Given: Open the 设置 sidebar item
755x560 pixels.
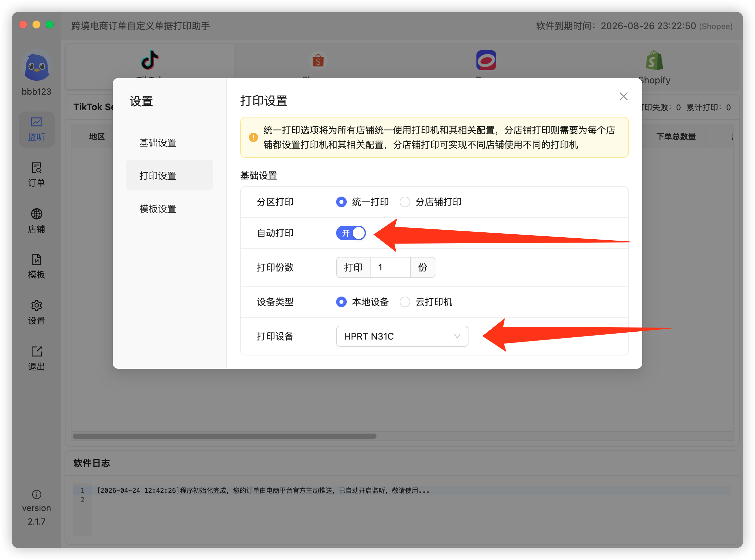Looking at the screenshot, I should click(x=36, y=312).
